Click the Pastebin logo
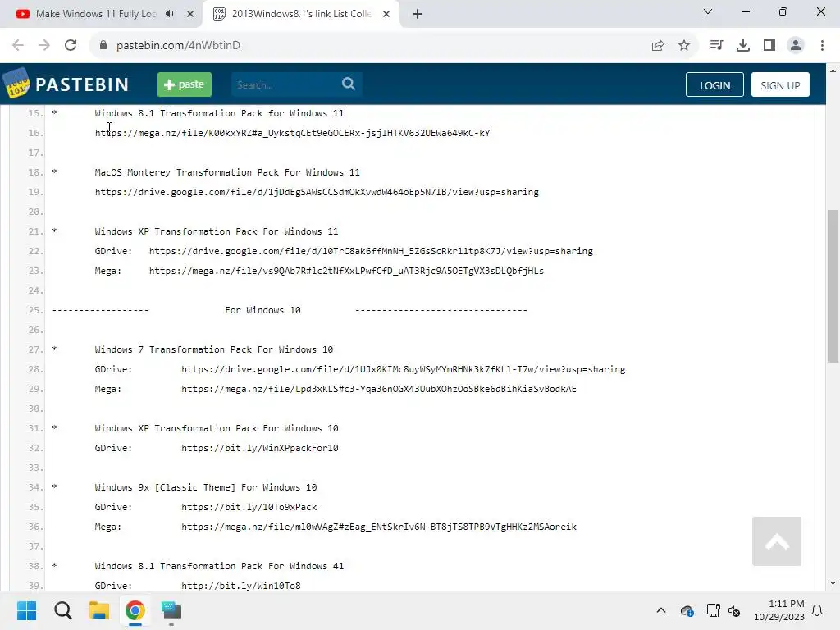The height and width of the screenshot is (630, 840). coord(66,84)
